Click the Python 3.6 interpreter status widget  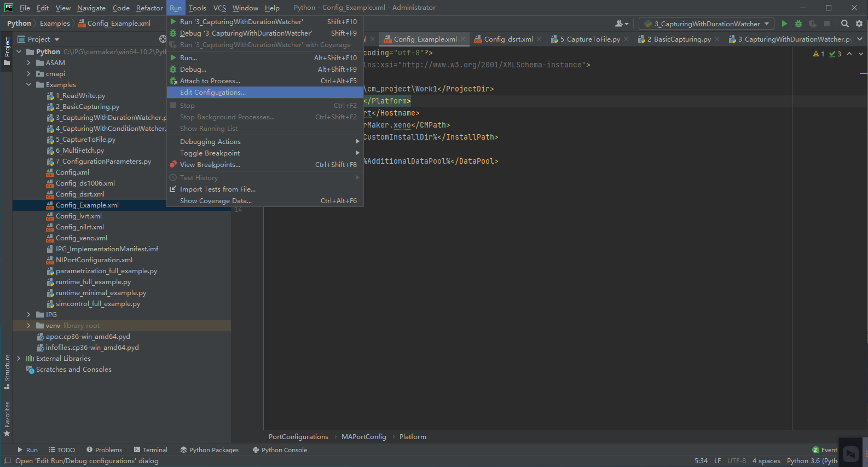(x=812, y=461)
